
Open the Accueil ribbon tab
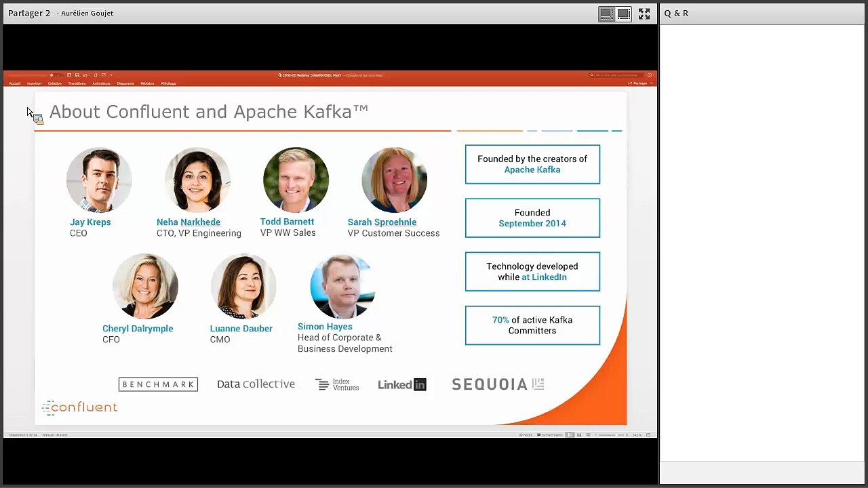coord(15,83)
